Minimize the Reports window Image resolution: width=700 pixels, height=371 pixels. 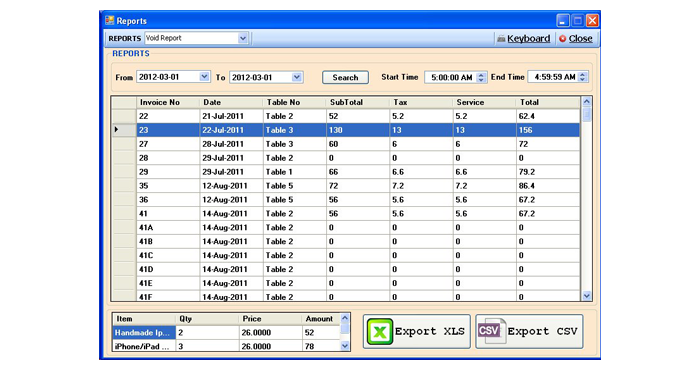pos(562,21)
